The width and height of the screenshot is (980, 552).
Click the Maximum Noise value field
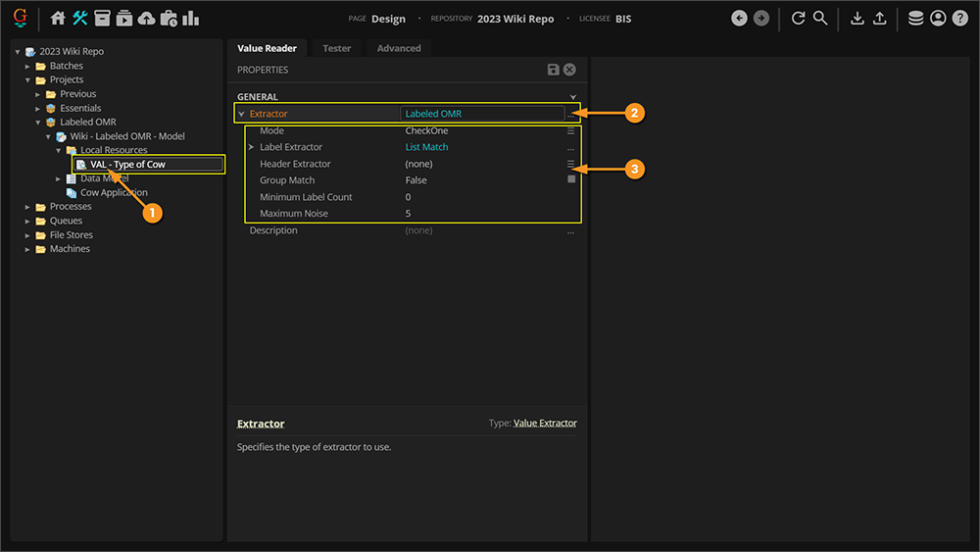click(480, 214)
